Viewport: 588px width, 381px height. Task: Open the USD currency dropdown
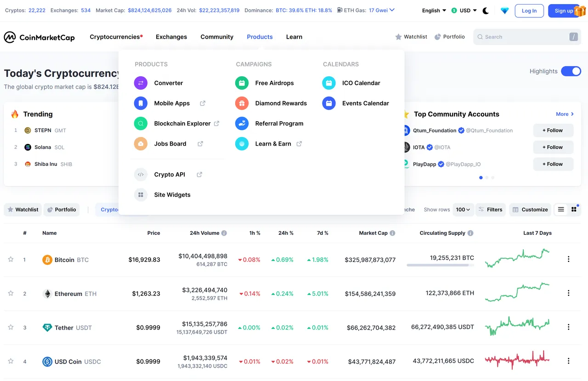tap(464, 11)
